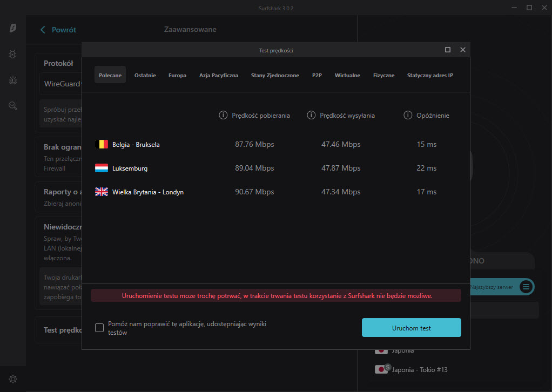552x392 pixels.
Task: Select Japonia - Tokio #13 in server list
Action: (x=420, y=369)
